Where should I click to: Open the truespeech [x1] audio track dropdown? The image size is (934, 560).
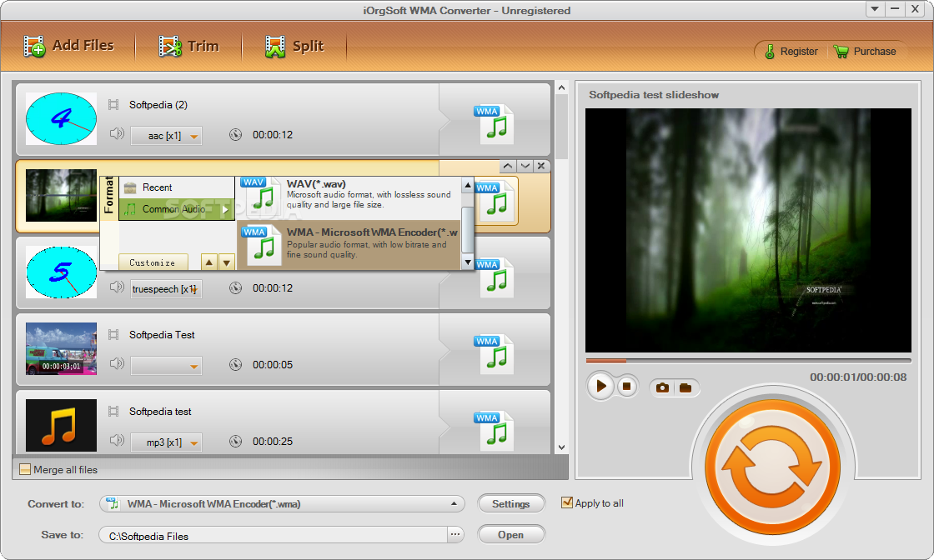point(166,289)
